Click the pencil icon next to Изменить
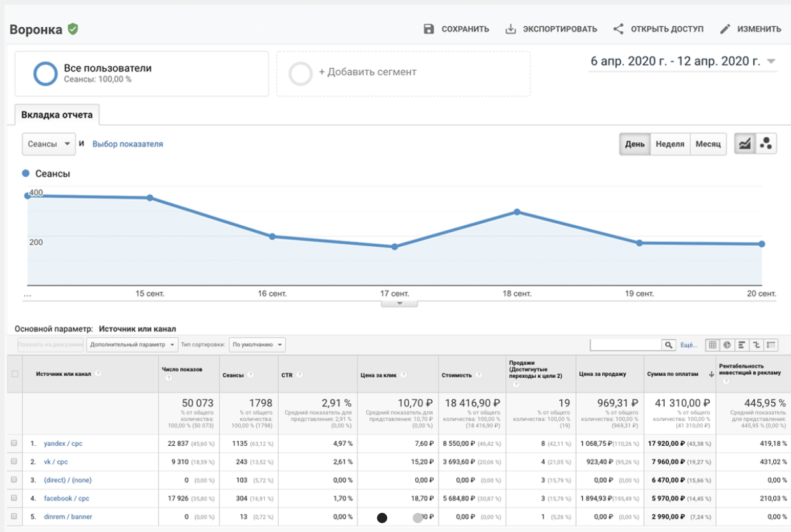This screenshot has height=532, width=791. point(725,29)
